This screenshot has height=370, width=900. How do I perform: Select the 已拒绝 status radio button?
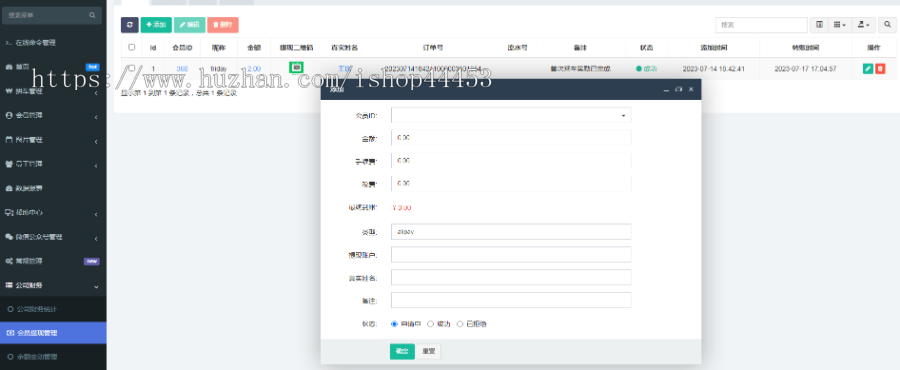[x=460, y=324]
